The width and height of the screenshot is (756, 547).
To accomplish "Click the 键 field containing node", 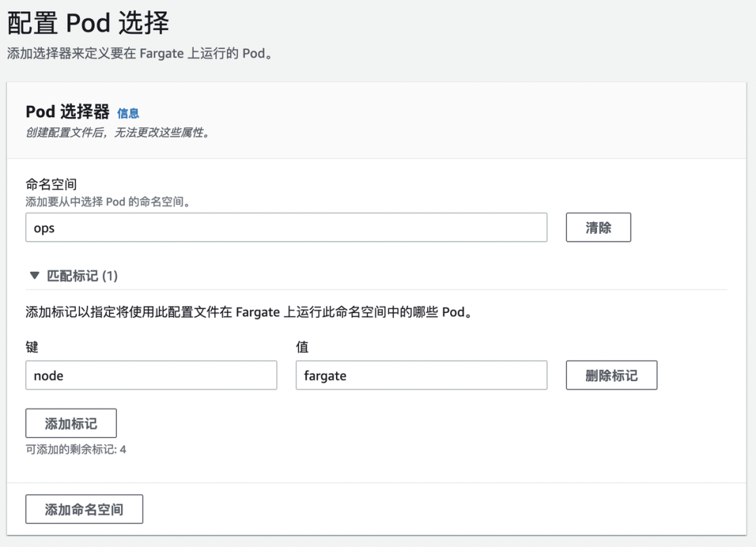I will 151,375.
